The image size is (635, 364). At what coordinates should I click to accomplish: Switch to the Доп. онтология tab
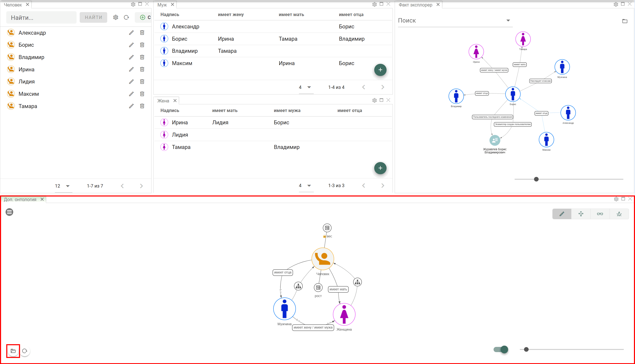point(20,199)
